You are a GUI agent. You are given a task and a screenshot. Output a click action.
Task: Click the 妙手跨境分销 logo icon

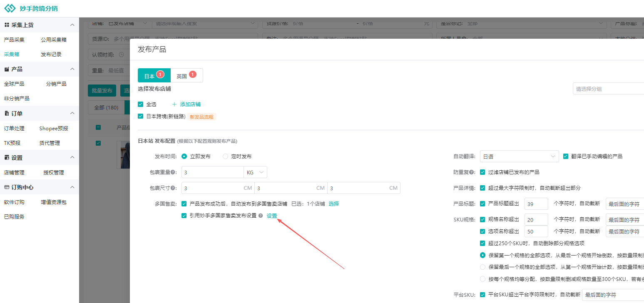pyautogui.click(x=10, y=8)
